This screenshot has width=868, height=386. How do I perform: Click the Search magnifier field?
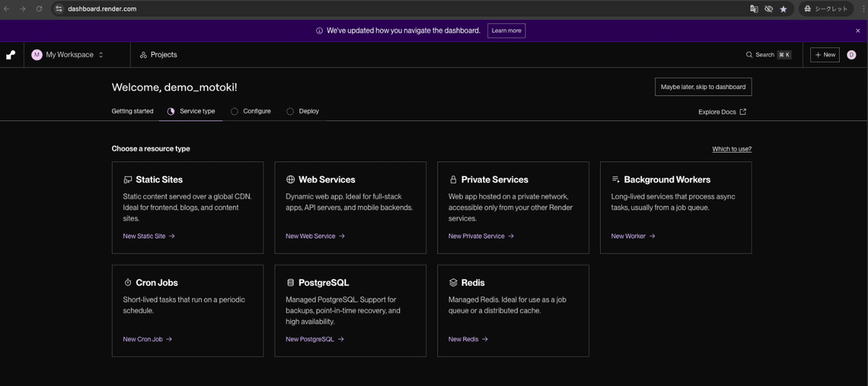click(x=768, y=55)
